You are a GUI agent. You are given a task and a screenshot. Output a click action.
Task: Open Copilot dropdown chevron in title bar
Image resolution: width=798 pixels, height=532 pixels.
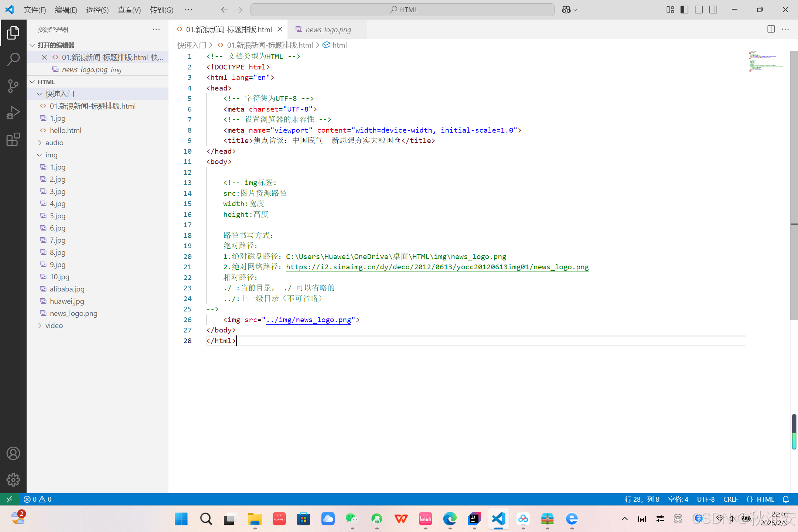575,10
